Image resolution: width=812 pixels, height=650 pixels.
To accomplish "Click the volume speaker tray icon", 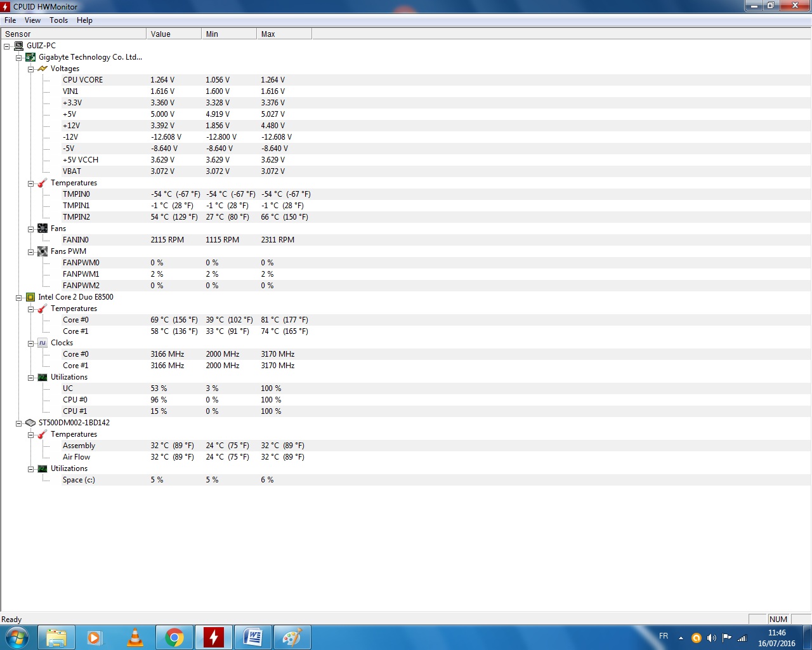I will (x=711, y=638).
